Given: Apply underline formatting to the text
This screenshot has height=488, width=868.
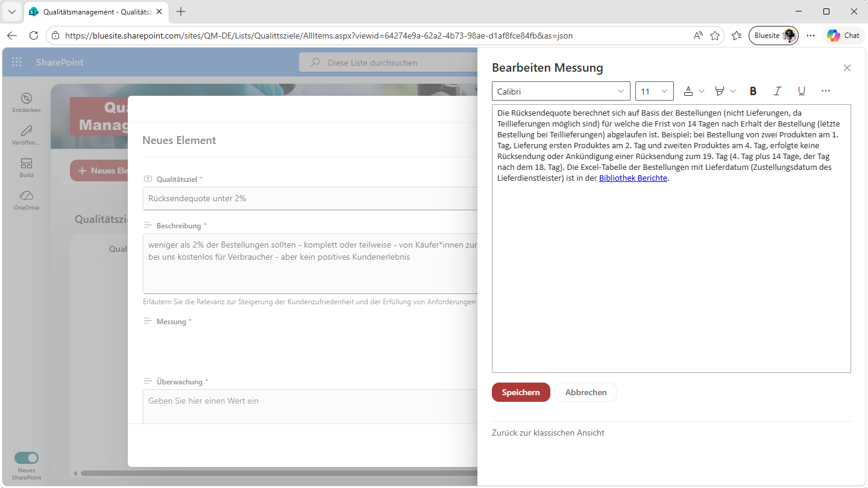Looking at the screenshot, I should tap(801, 91).
